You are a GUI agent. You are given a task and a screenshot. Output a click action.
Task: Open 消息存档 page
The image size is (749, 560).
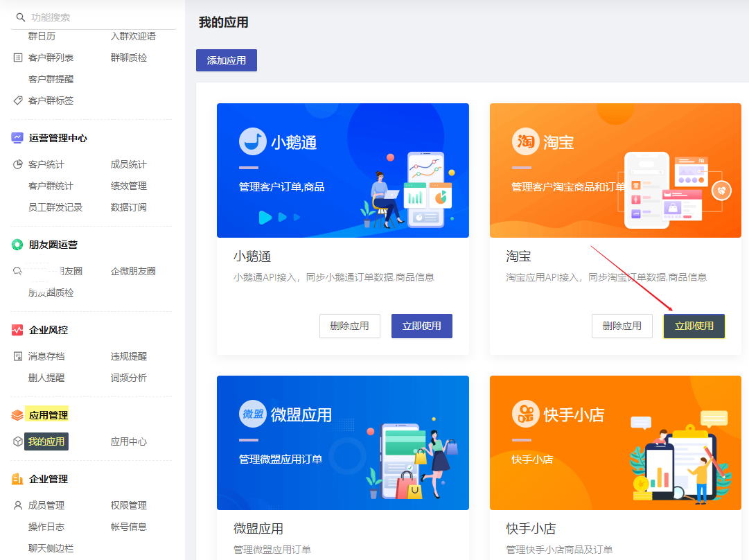click(46, 356)
